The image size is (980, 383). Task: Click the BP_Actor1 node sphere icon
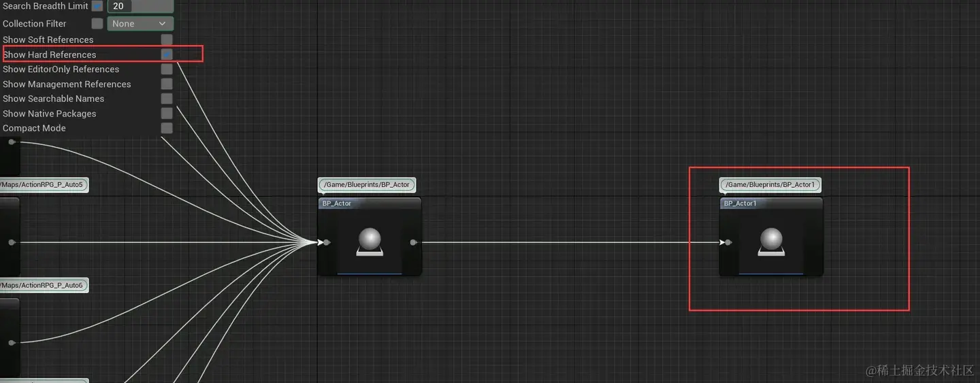(771, 242)
